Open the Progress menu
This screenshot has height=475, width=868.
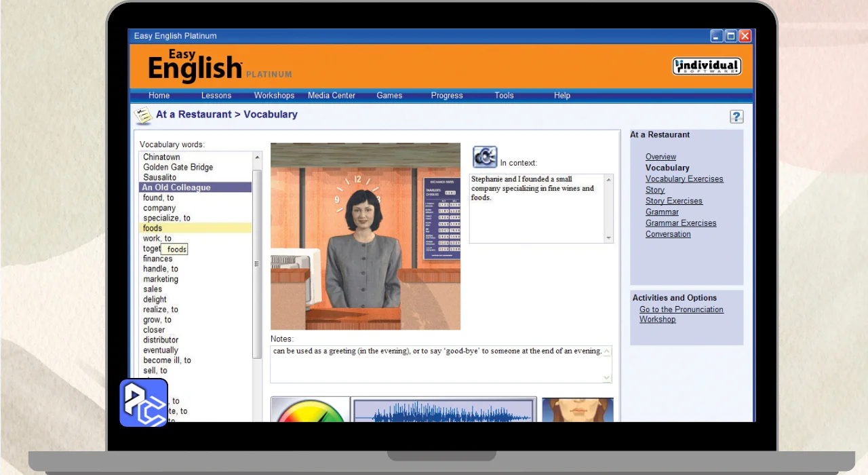[447, 96]
